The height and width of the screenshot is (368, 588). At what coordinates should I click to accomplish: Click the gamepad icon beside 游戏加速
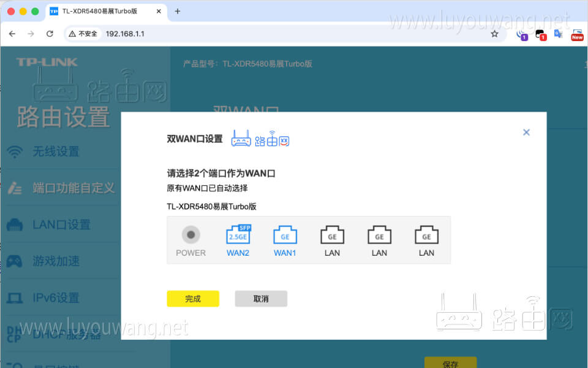tap(14, 261)
